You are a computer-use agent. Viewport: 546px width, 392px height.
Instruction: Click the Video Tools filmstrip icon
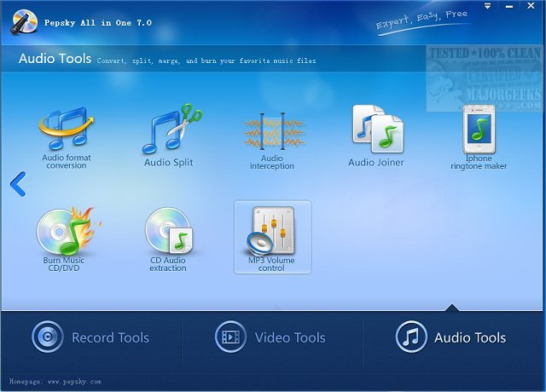(x=230, y=337)
